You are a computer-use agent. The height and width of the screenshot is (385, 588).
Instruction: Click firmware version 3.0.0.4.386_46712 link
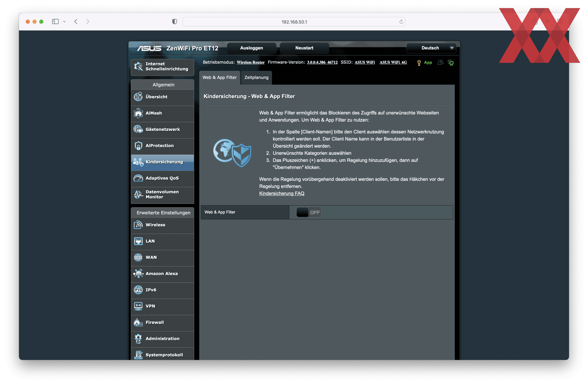(322, 62)
